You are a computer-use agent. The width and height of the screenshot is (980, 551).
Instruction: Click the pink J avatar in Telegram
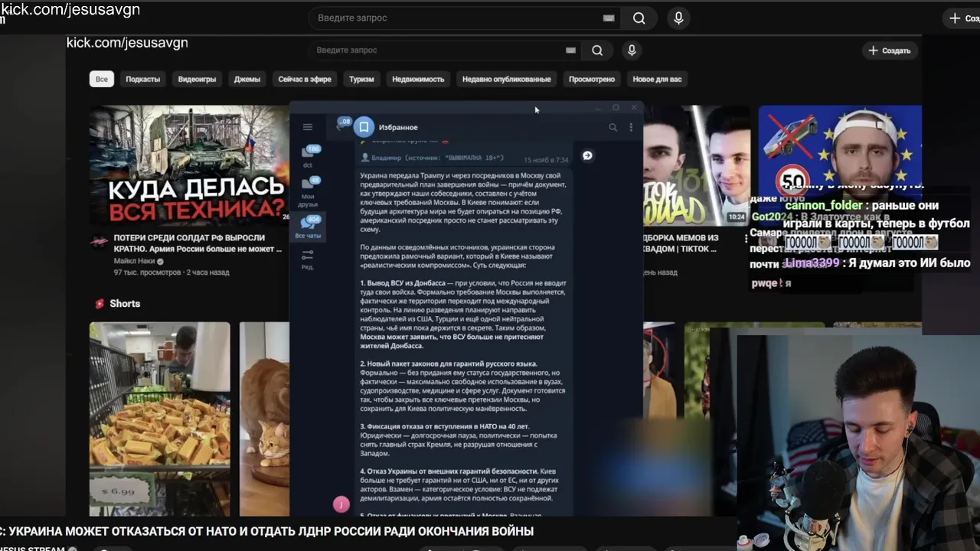click(341, 504)
